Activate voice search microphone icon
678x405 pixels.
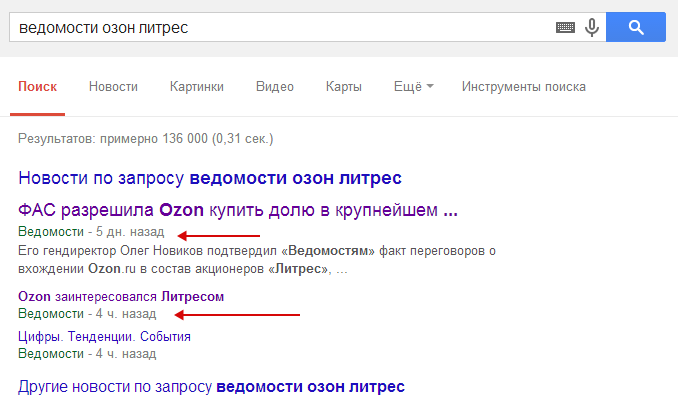[x=592, y=28]
